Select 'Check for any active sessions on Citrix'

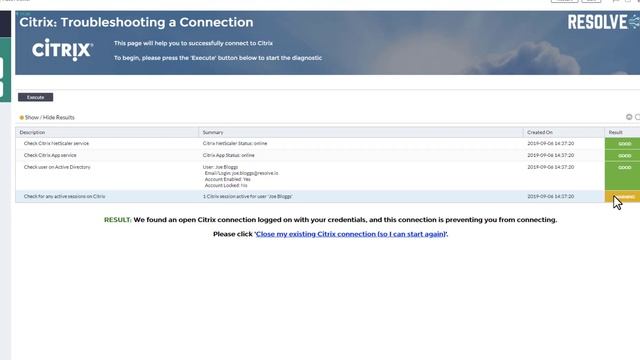point(64,196)
